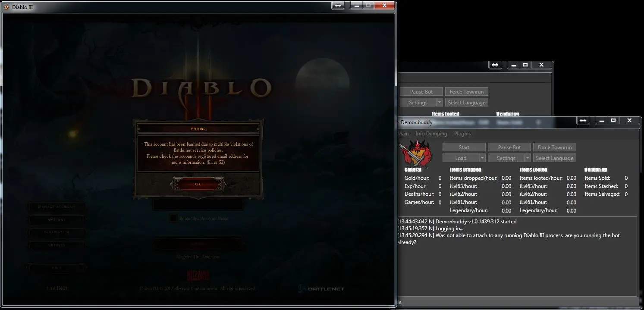
Task: Click the Gold/hour stat label
Action: click(x=417, y=178)
